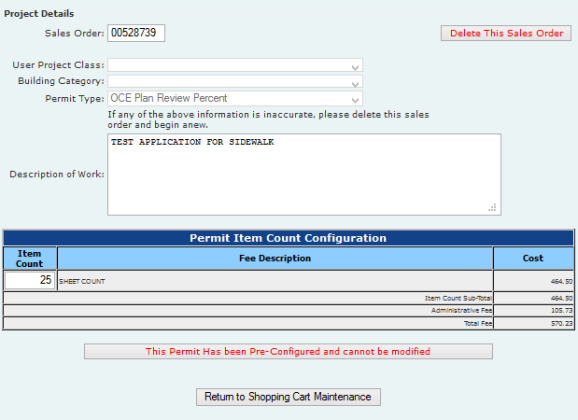Image resolution: width=578 pixels, height=420 pixels.
Task: Click the Item Count column header
Action: [x=30, y=258]
